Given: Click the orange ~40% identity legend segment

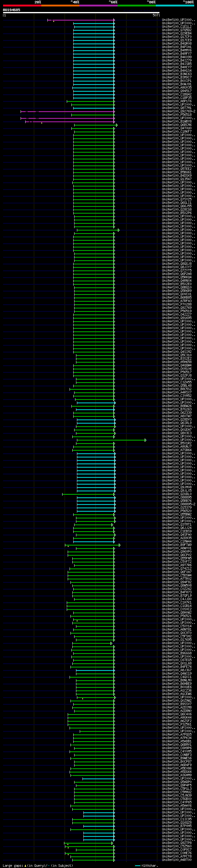Looking at the screenshot, I should point(60,6).
